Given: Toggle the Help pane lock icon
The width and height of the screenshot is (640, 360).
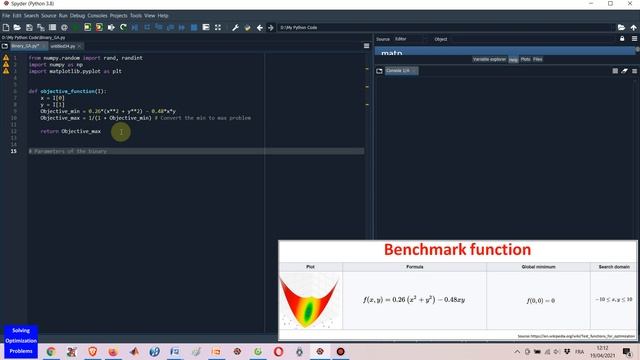Looking at the screenshot, I should click(622, 39).
